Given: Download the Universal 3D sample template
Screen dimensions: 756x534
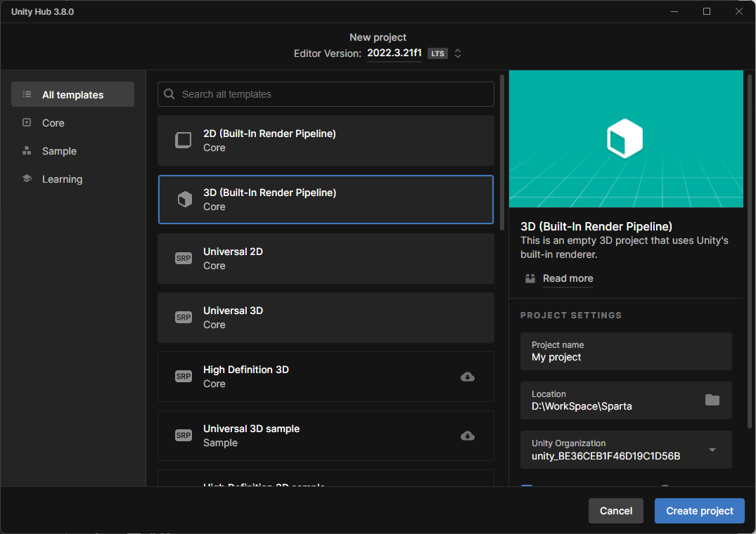Looking at the screenshot, I should pos(467,436).
